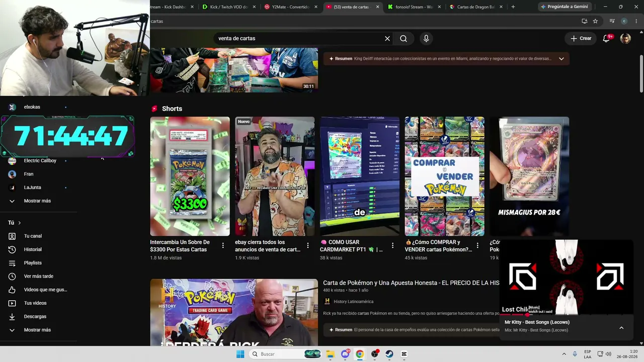Play the 'ebay cierra' Nuevo short thumbnail

point(275,176)
